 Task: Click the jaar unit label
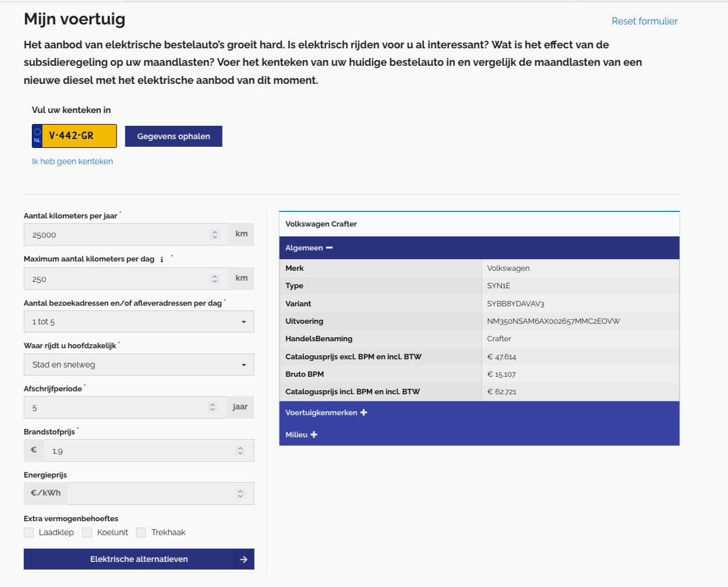tap(240, 407)
